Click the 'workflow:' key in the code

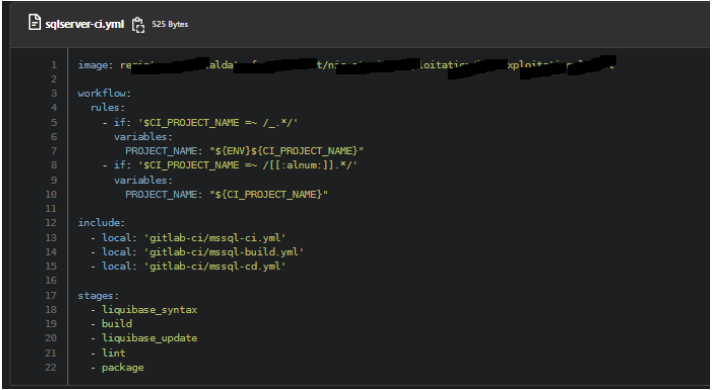tap(104, 94)
